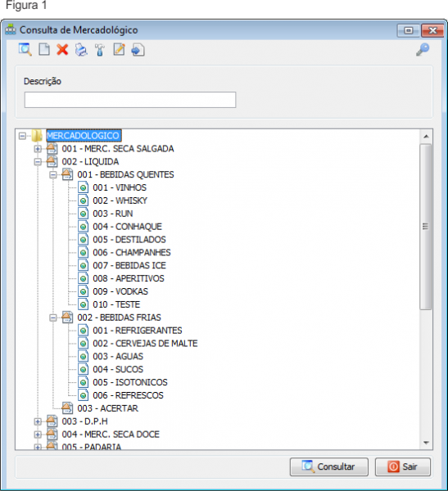Click the red X delete toolbar icon
The image size is (448, 491).
click(62, 50)
